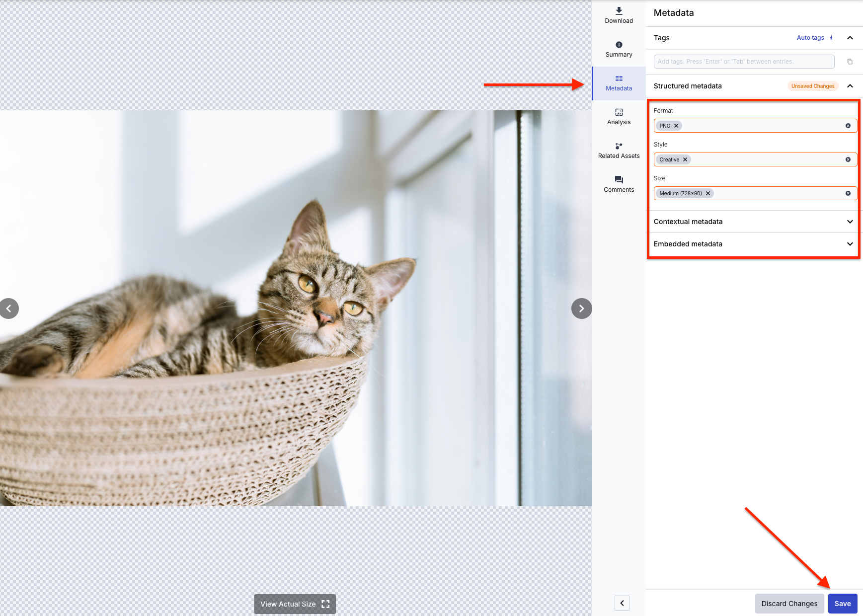Clear the Size field with its clear icon
The width and height of the screenshot is (863, 616).
pyautogui.click(x=848, y=193)
